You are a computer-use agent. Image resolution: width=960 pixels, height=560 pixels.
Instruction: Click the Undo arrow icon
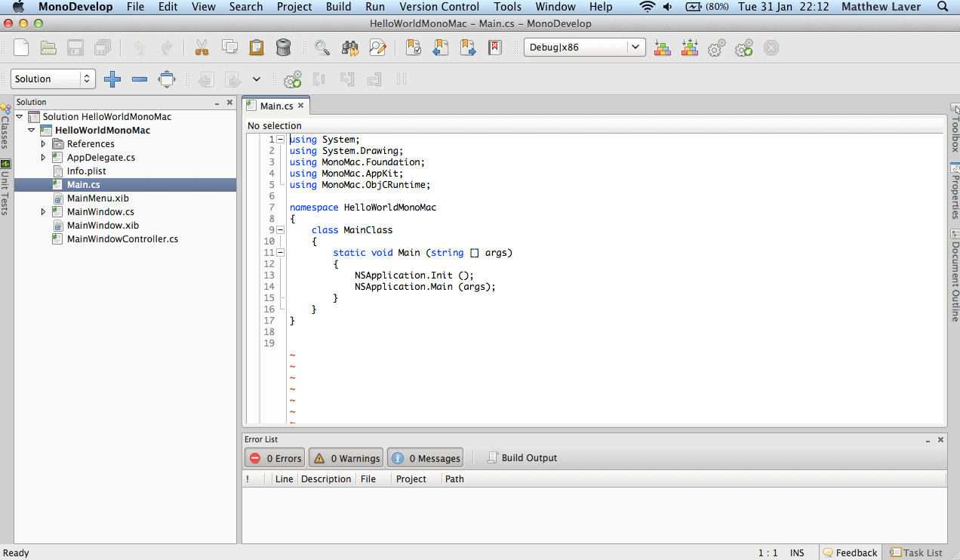point(139,48)
